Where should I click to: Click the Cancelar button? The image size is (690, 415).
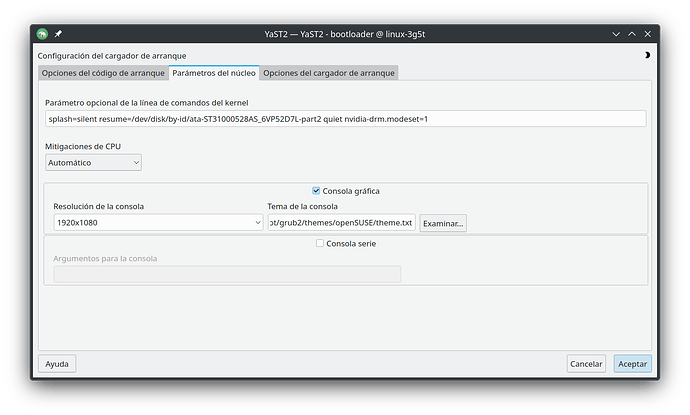(586, 364)
